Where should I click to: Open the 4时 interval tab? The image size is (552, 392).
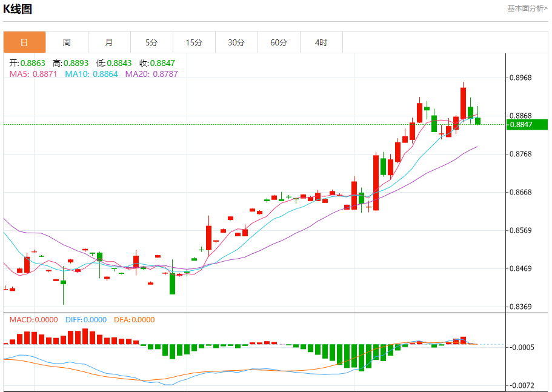[321, 42]
